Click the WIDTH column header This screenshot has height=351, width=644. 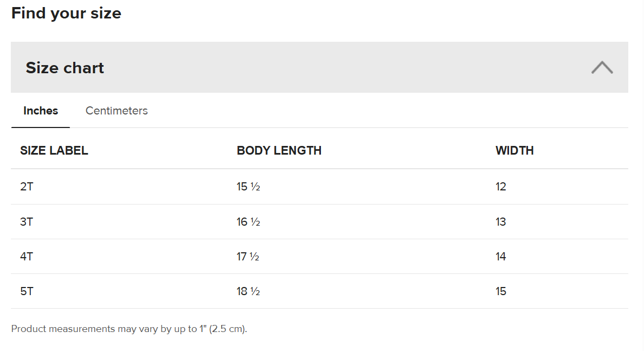tap(514, 151)
